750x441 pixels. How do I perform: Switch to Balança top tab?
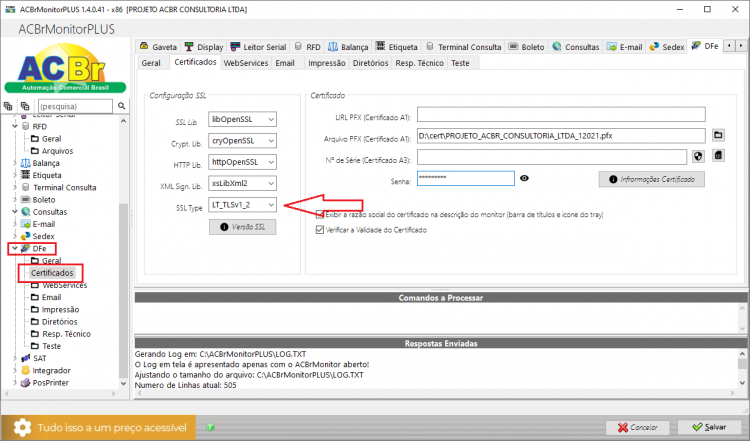(348, 47)
